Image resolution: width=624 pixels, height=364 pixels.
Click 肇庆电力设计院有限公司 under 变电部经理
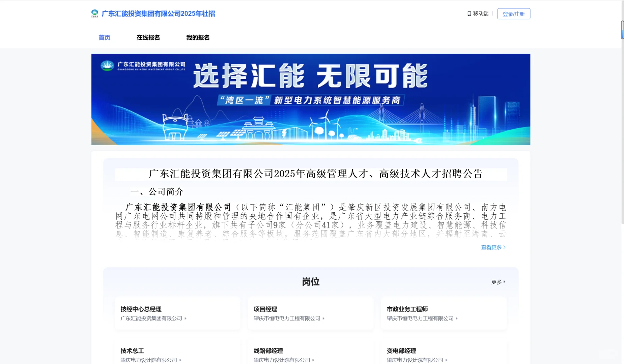click(x=415, y=360)
